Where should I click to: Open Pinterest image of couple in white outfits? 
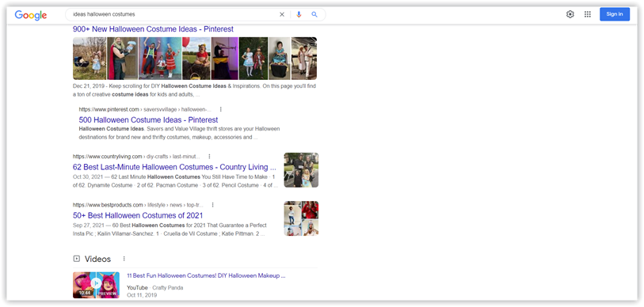[304, 59]
